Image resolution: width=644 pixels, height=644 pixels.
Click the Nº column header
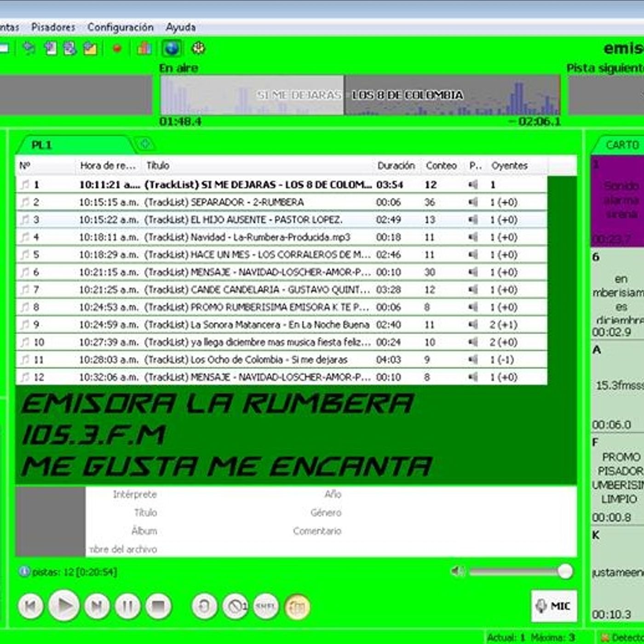tap(46, 166)
